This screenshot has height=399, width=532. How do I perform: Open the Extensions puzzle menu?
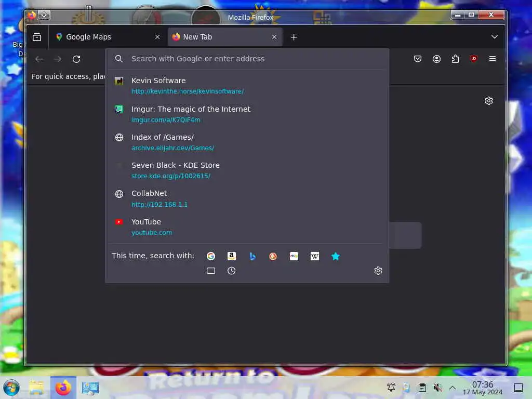coord(455,59)
